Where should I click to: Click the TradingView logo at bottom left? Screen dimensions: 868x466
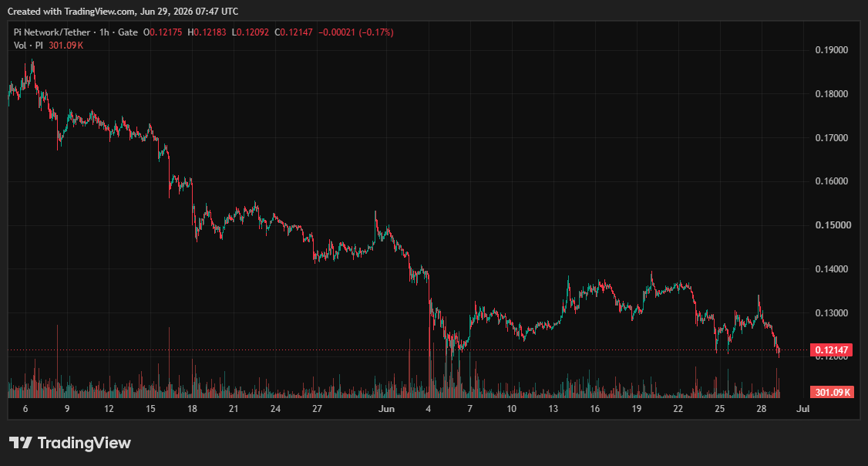click(69, 443)
